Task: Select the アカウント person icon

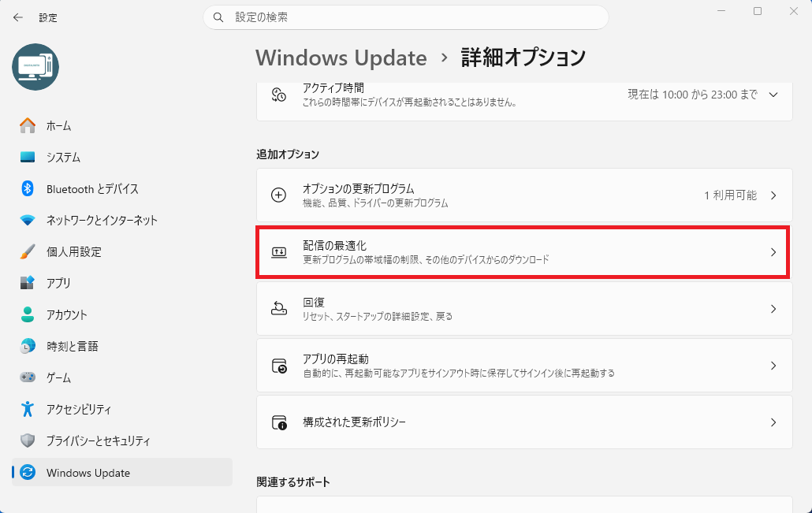Action: click(x=28, y=314)
